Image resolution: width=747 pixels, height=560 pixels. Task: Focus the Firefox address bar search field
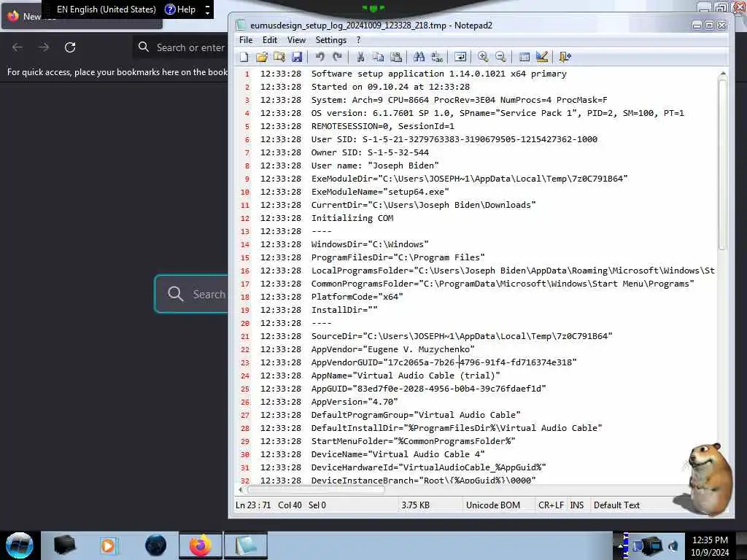(181, 47)
